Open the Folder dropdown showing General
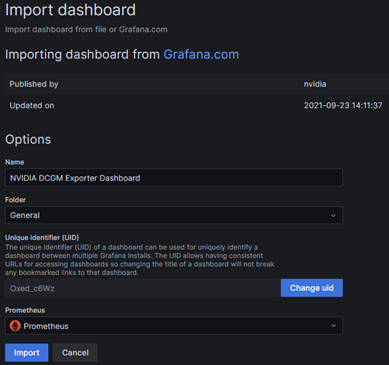 [x=174, y=215]
